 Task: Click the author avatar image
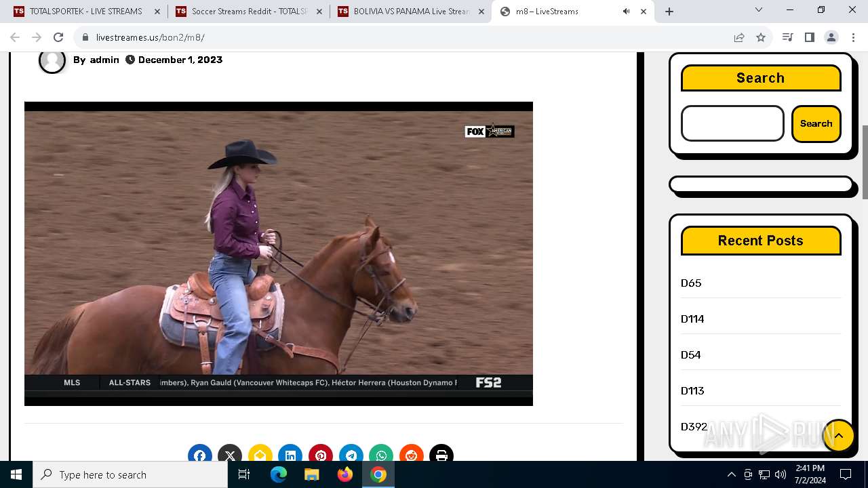click(52, 60)
